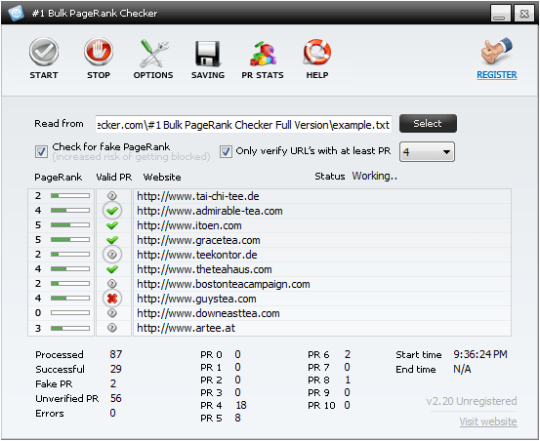Click green checkmark for admirable-tea.com

[112, 210]
